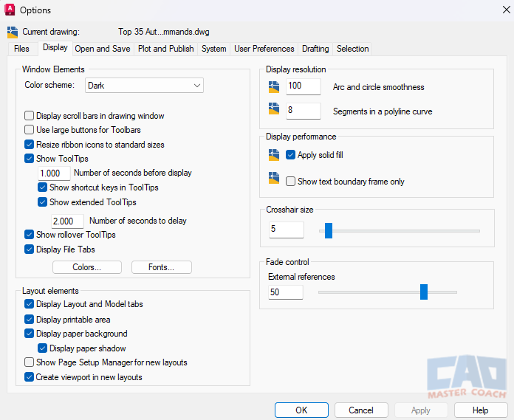Click the AutoCAD app icon in title bar

point(10,10)
